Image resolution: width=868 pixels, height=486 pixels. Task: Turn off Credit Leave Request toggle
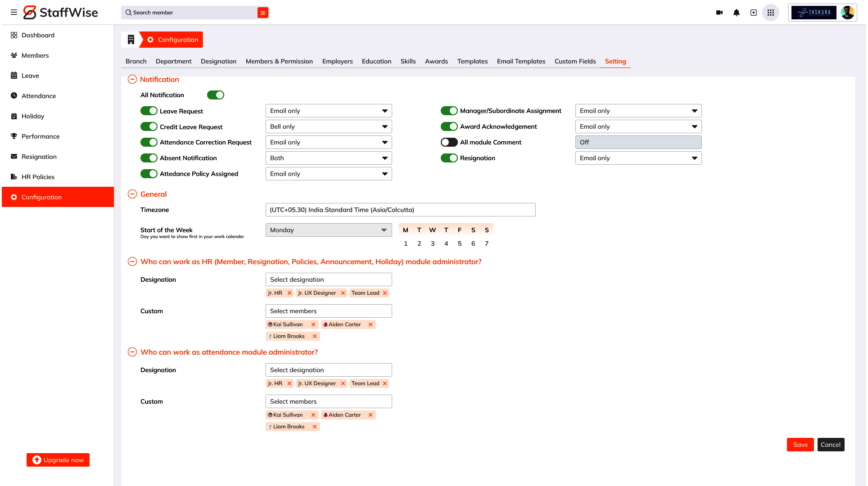click(149, 127)
